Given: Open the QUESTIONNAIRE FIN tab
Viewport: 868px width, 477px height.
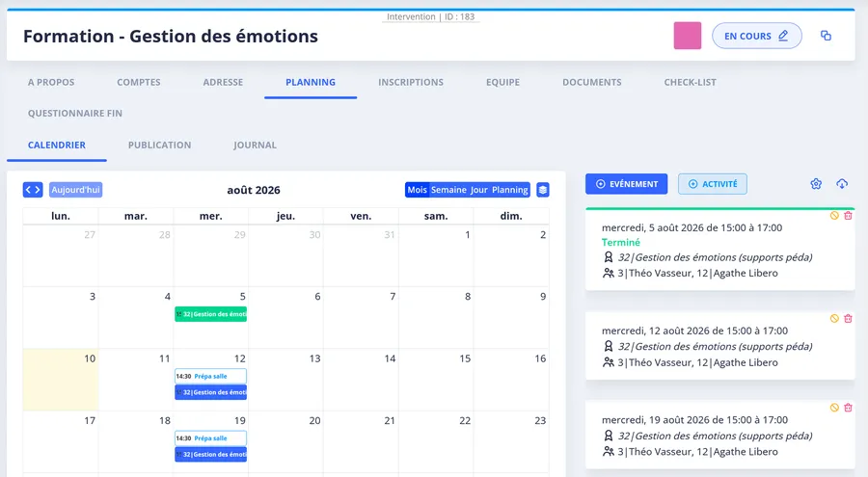Looking at the screenshot, I should pyautogui.click(x=74, y=113).
